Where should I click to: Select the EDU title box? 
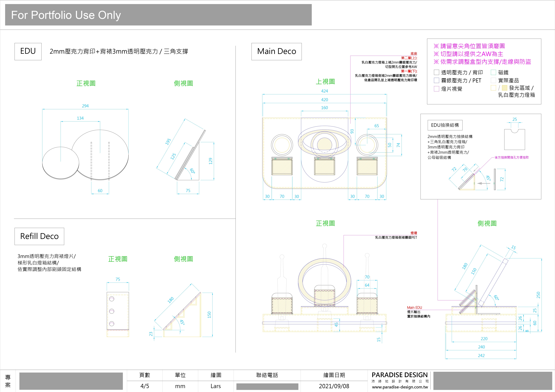tap(28, 51)
